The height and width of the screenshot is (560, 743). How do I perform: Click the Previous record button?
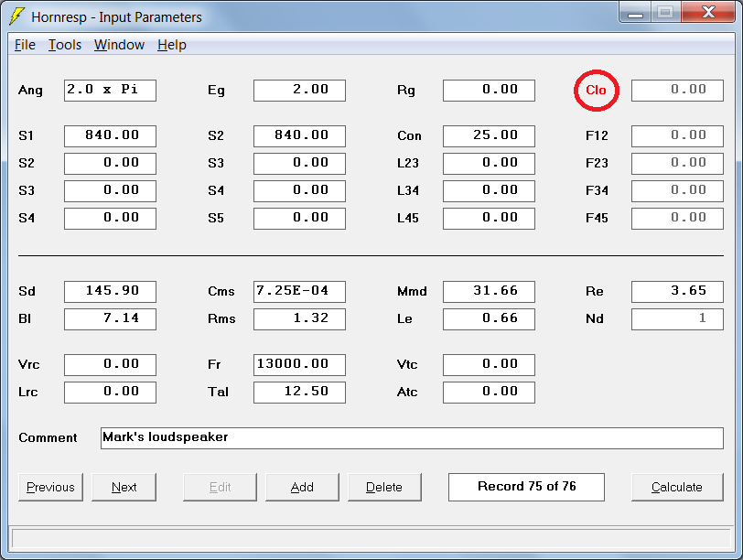point(50,487)
